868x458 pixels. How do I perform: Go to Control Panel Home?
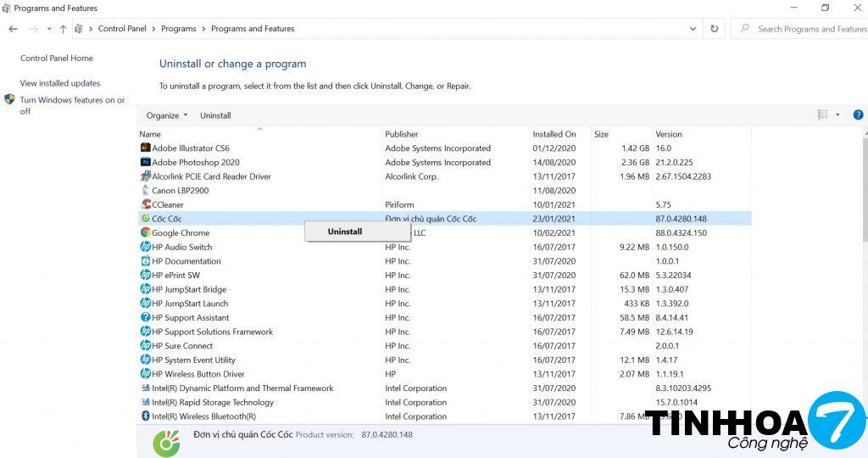pyautogui.click(x=57, y=59)
